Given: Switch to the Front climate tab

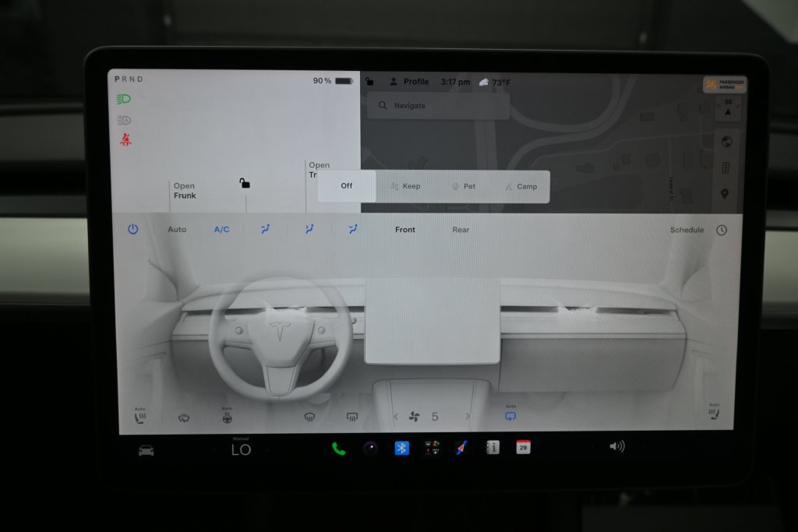Looking at the screenshot, I should [x=405, y=229].
